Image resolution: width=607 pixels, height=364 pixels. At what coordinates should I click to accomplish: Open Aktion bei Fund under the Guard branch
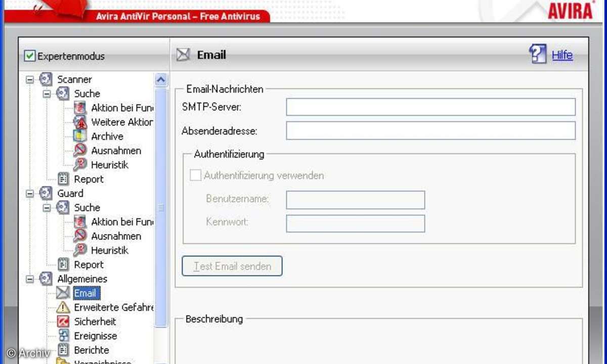click(x=80, y=221)
